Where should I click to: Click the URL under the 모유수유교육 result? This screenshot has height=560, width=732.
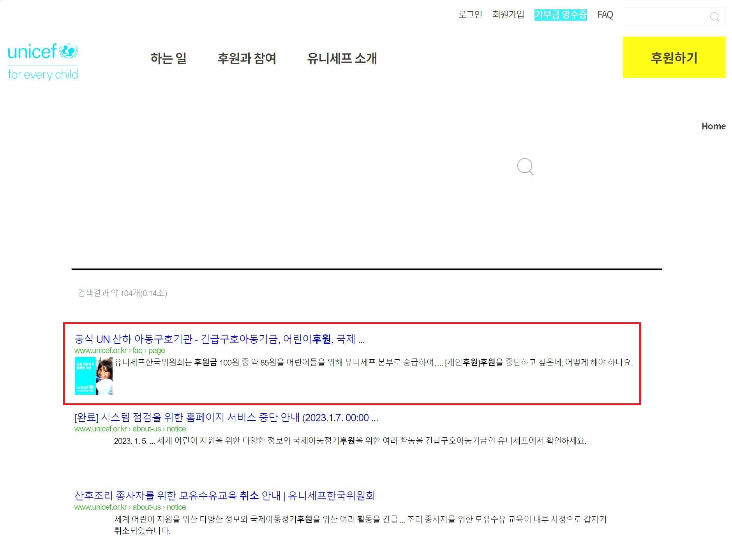[x=130, y=507]
